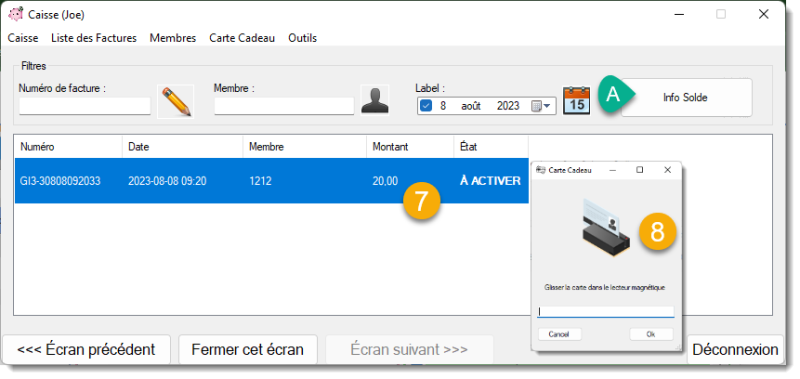Click the Caisse app icon in title bar

pyautogui.click(x=16, y=14)
